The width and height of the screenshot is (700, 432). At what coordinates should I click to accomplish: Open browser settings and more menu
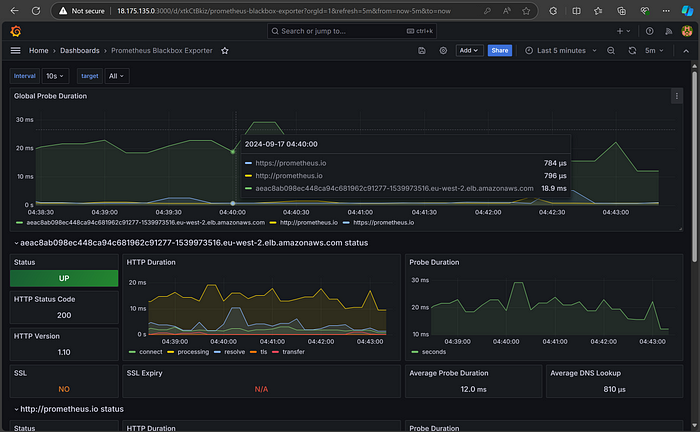point(666,11)
